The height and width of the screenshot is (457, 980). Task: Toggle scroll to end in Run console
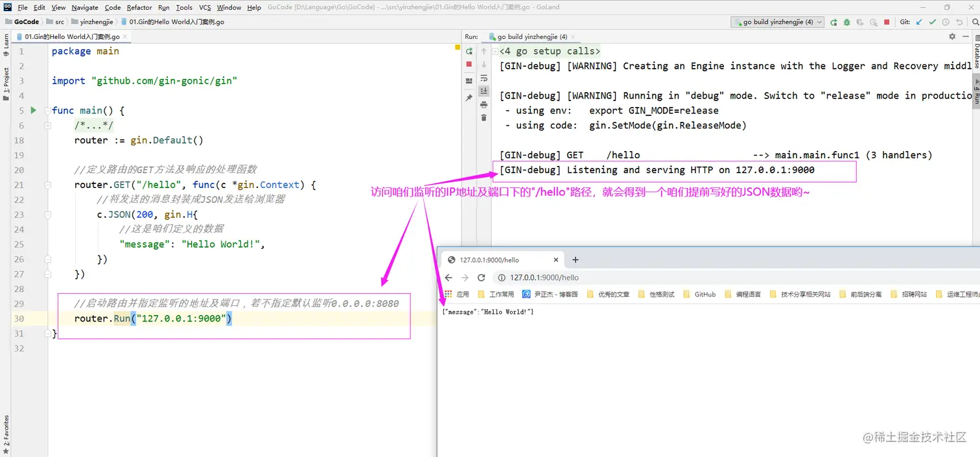click(x=484, y=91)
